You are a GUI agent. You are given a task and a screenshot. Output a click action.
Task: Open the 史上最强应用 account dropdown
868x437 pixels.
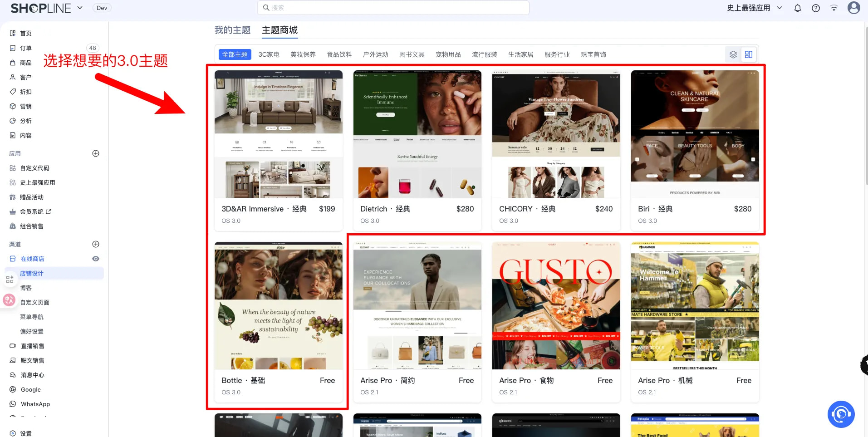coord(754,8)
